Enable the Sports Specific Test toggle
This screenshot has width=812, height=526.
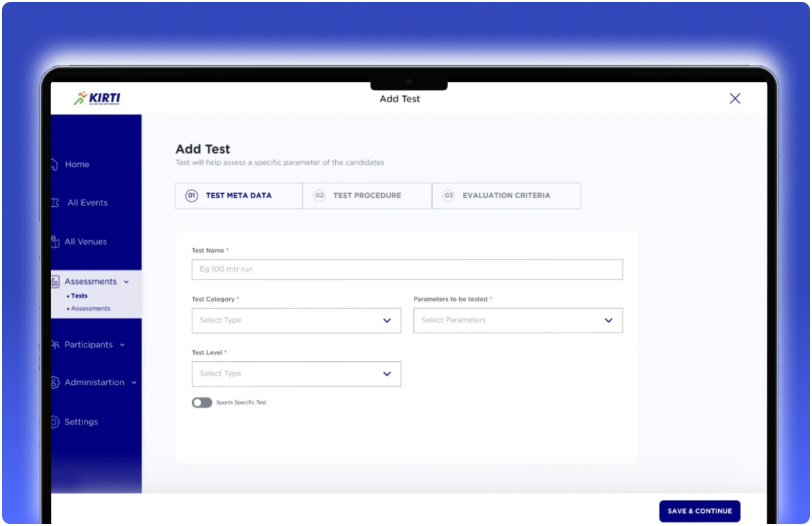202,402
